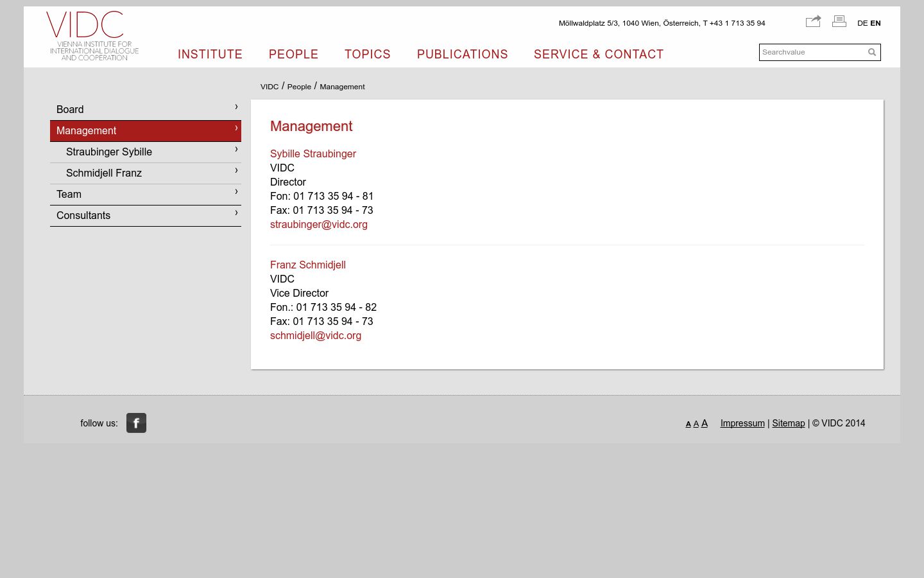
Task: Switch language to EN
Action: point(875,23)
